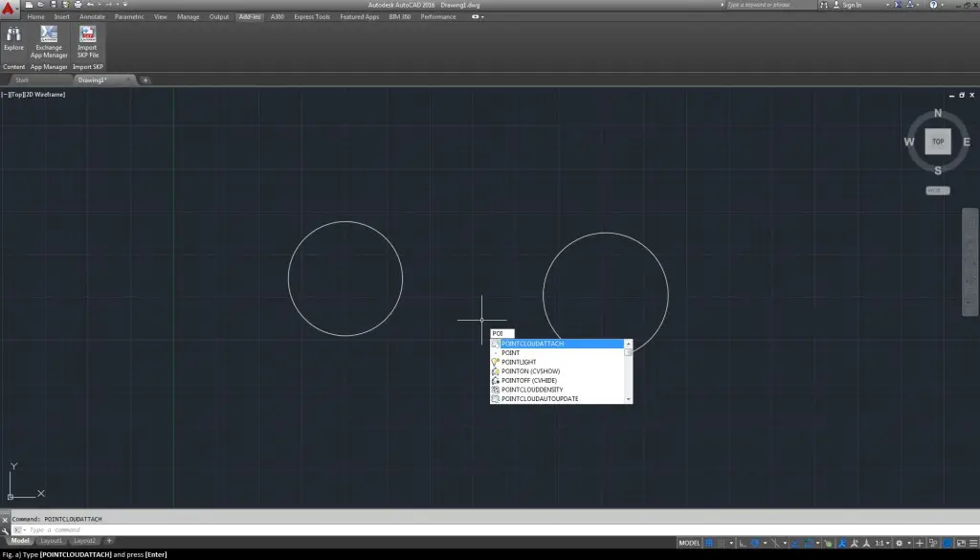Switch to the Parametric ribbon tab
980x560 pixels.
click(129, 16)
